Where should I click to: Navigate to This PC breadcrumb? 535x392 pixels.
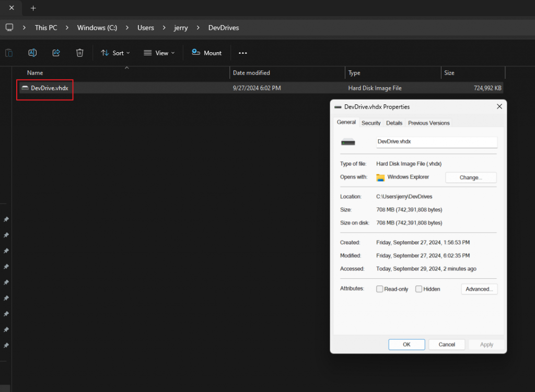[46, 28]
